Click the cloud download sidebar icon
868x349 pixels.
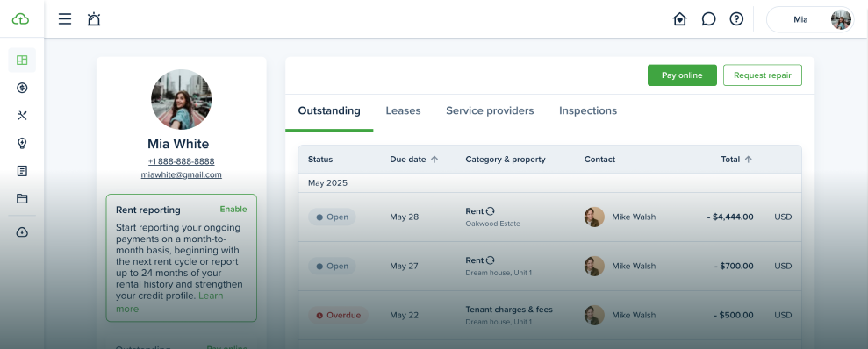pos(22,232)
